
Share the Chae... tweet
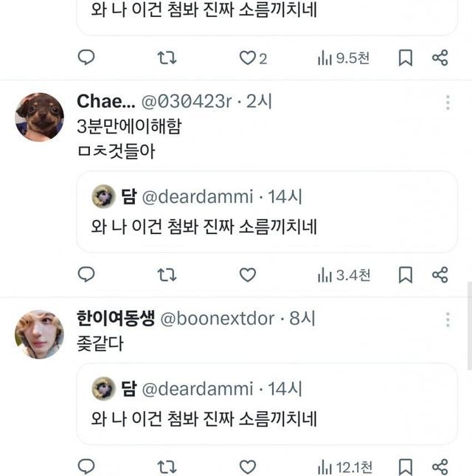(440, 275)
